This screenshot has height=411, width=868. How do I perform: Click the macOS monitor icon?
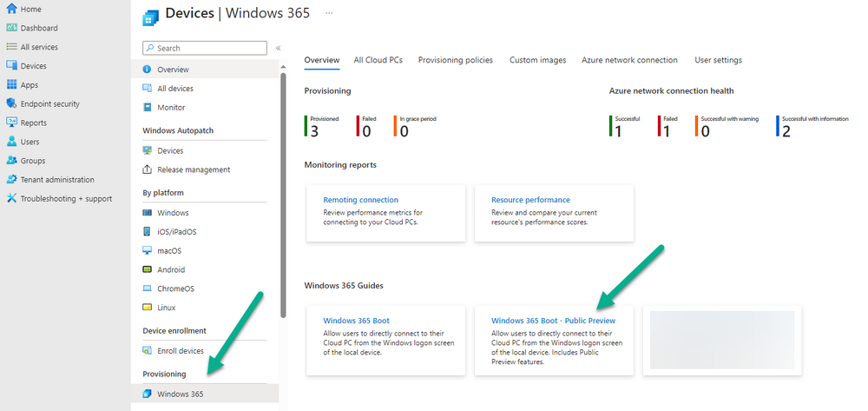(148, 251)
